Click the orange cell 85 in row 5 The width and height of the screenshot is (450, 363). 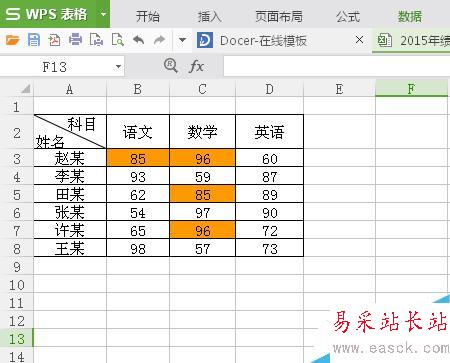click(202, 194)
